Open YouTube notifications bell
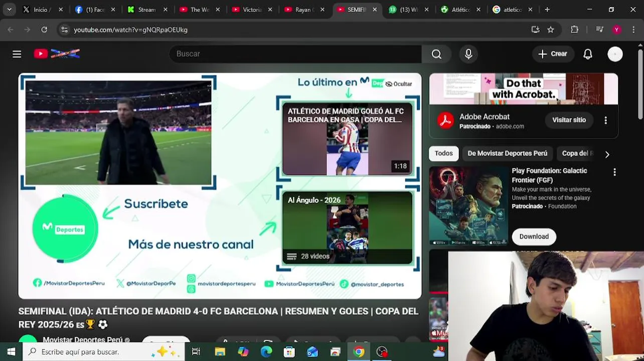The height and width of the screenshot is (361, 644). pos(588,54)
